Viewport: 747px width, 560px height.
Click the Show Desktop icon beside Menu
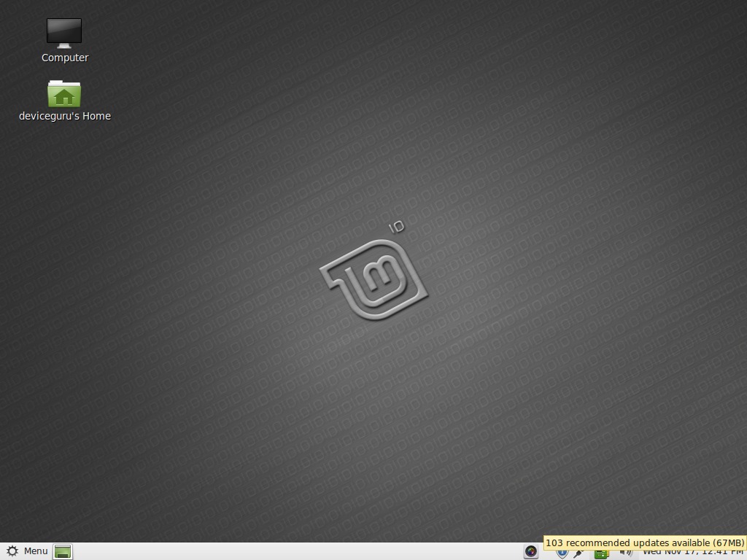[63, 551]
